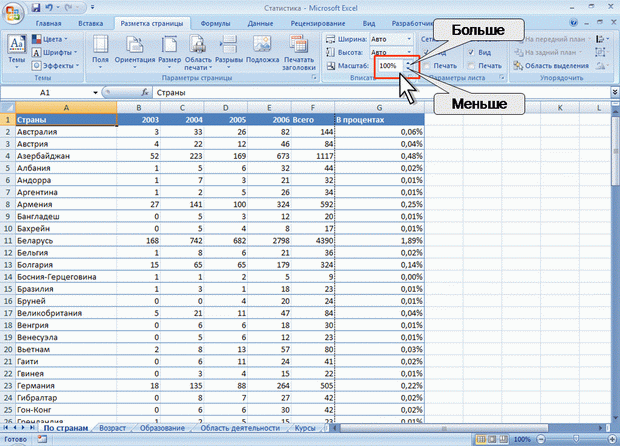Viewport: 620px width, 446px height.
Task: Open Ориентация page orientation menu
Action: (x=135, y=52)
